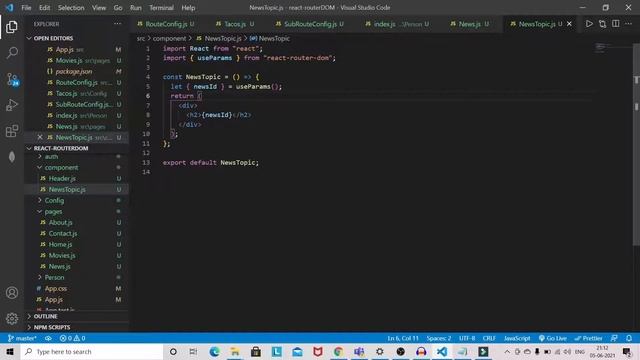The image size is (640, 360).
Task: Open Explorer panel more actions ellipsis
Action: click(118, 24)
